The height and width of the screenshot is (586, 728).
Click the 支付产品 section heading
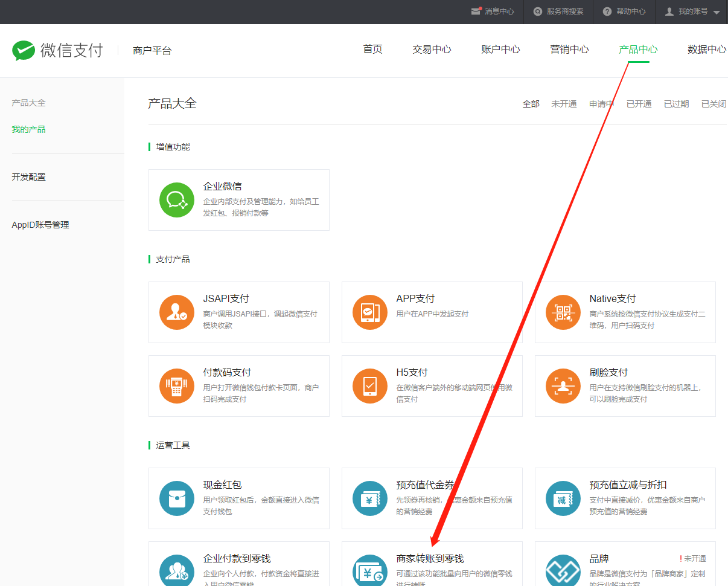[x=173, y=259]
